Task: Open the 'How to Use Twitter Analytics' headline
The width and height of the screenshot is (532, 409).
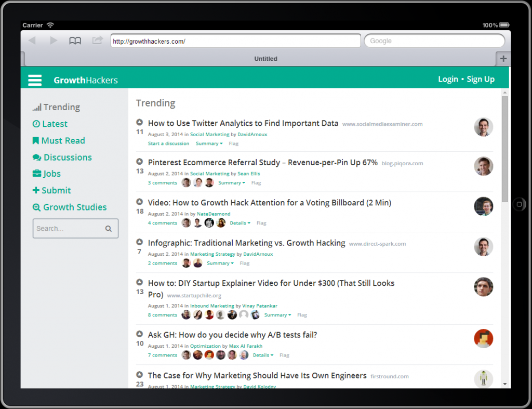Action: [243, 123]
